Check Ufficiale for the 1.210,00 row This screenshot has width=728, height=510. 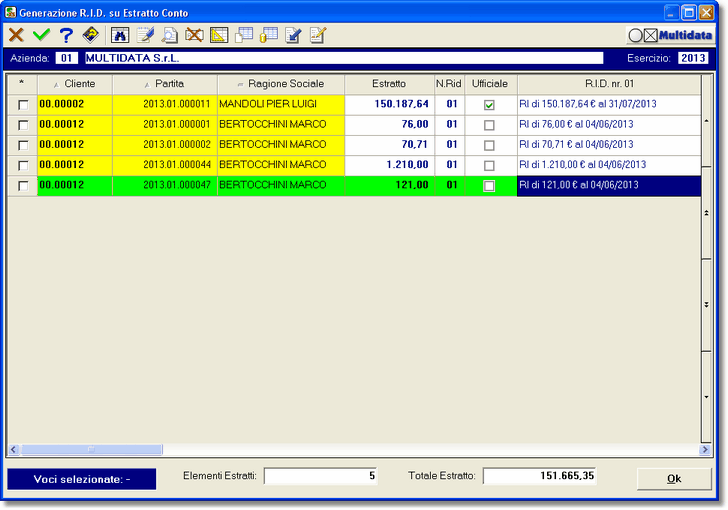489,165
